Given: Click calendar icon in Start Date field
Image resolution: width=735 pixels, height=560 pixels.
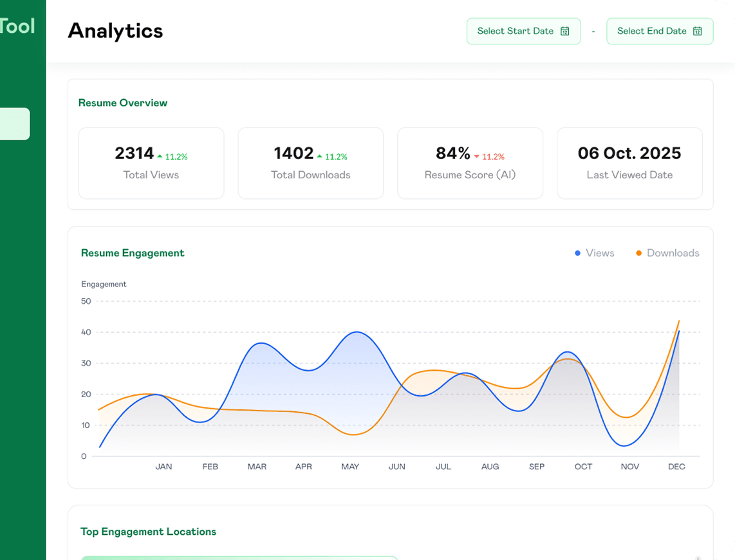Looking at the screenshot, I should point(565,32).
